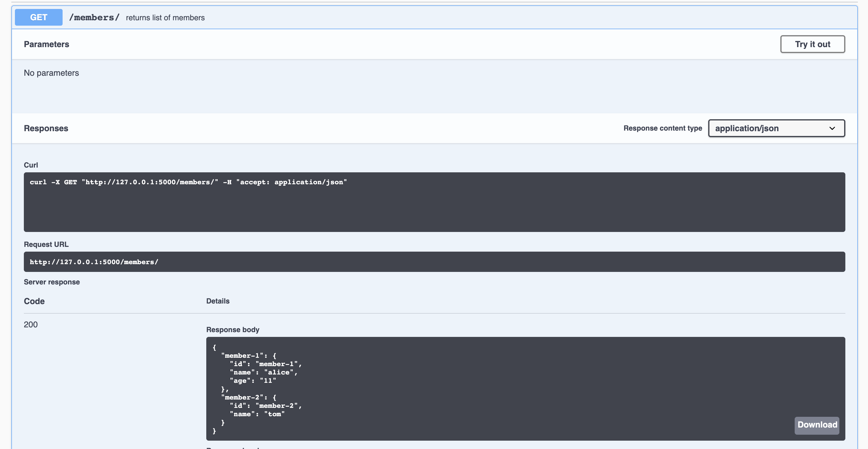The image size is (868, 449).
Task: Click the Response body label
Action: (x=232, y=329)
